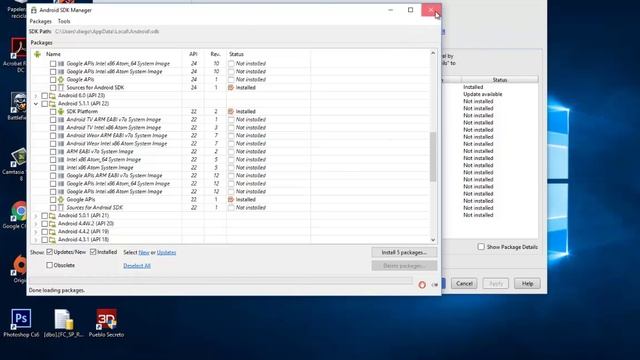
Task: Click the Intel x86 Atom System Image icon API 22
Action: pos(61,168)
